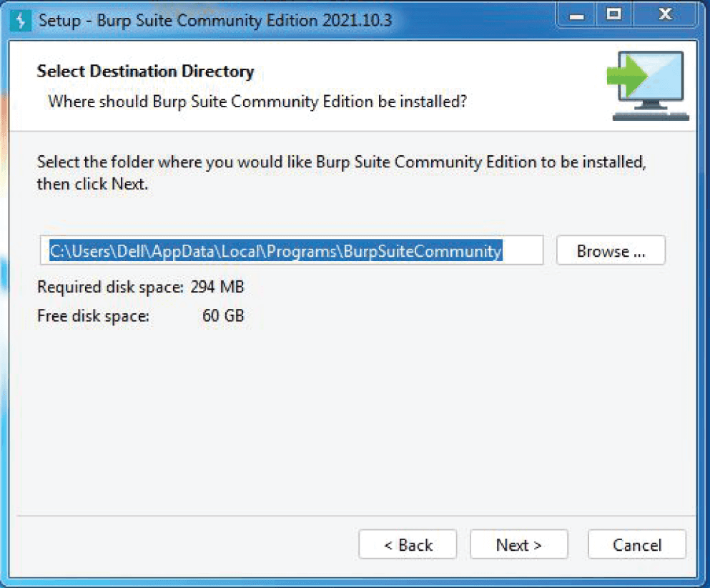
Task: Click the Select Destination Directory heading
Action: click(145, 72)
